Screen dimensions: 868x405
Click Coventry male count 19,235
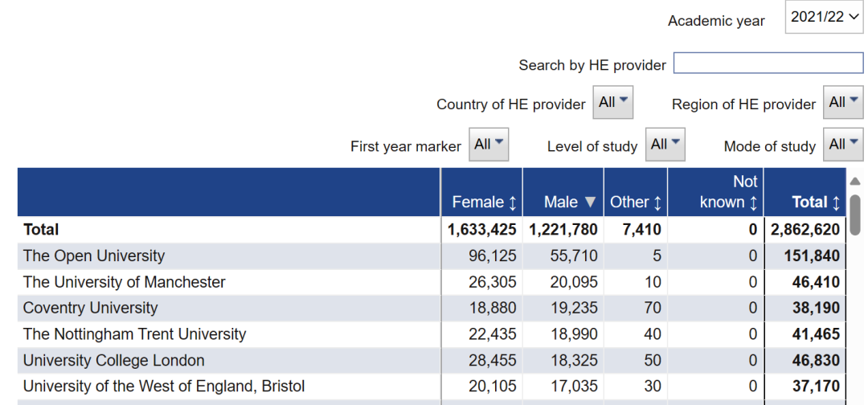point(574,308)
